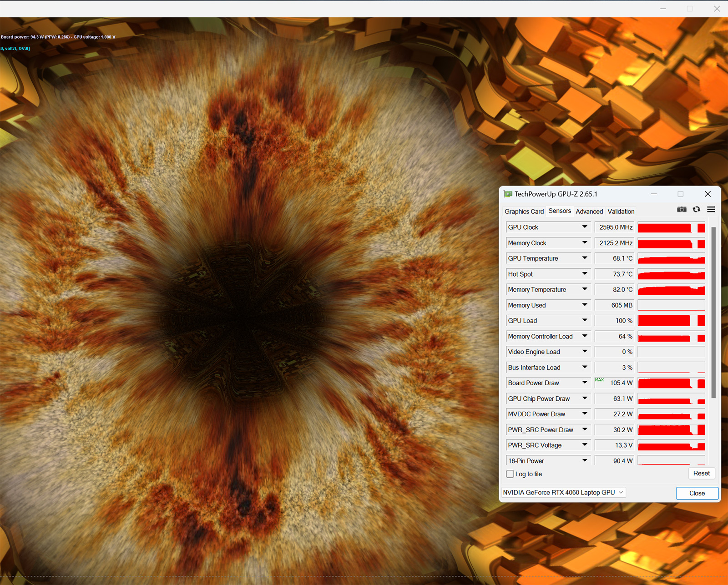Close the FurMark benchmark window
The width and height of the screenshot is (728, 585).
[717, 9]
